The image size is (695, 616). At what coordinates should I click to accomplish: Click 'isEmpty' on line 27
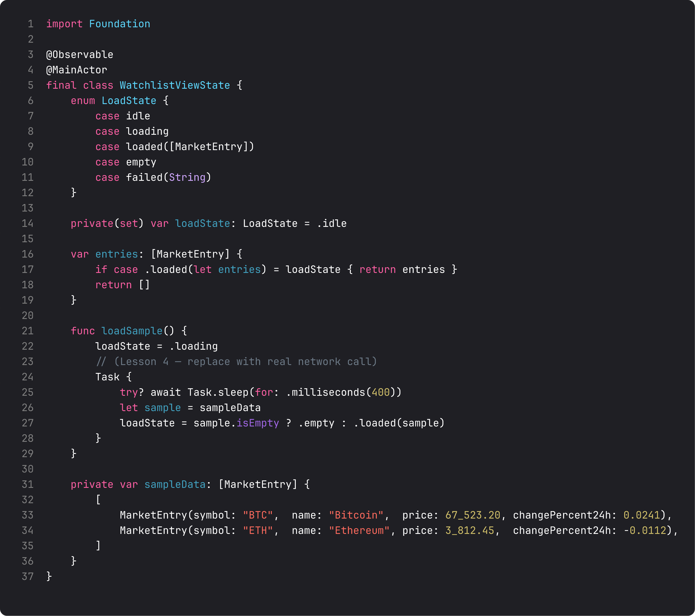tap(258, 423)
